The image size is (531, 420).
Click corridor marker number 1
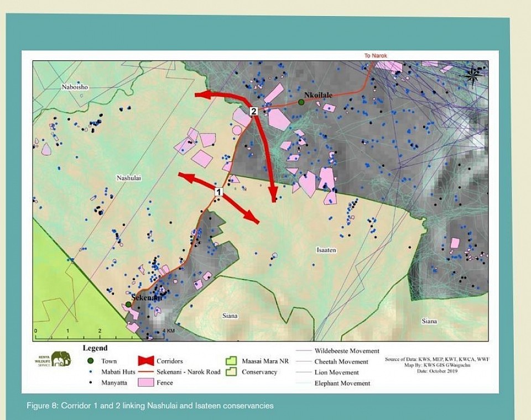pyautogui.click(x=218, y=192)
